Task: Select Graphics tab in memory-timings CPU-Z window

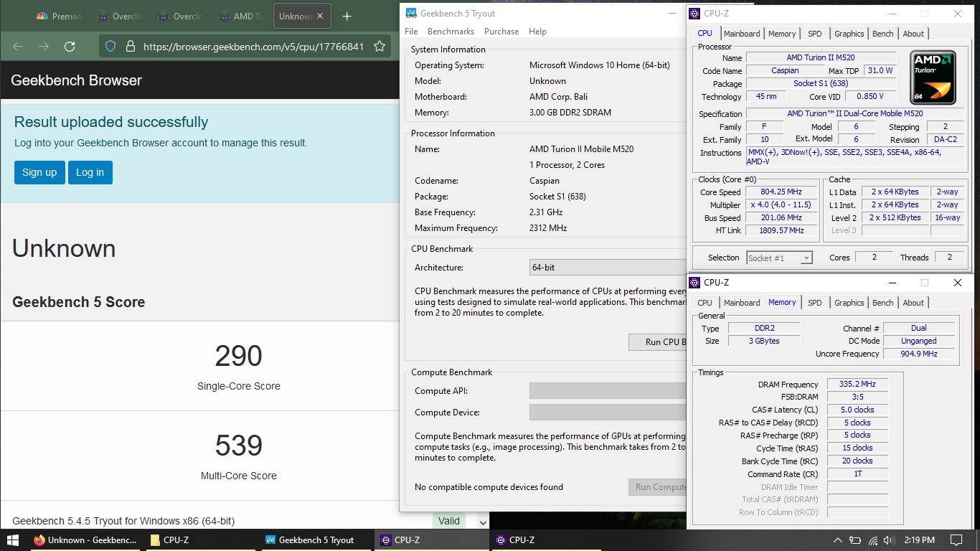Action: coord(849,303)
